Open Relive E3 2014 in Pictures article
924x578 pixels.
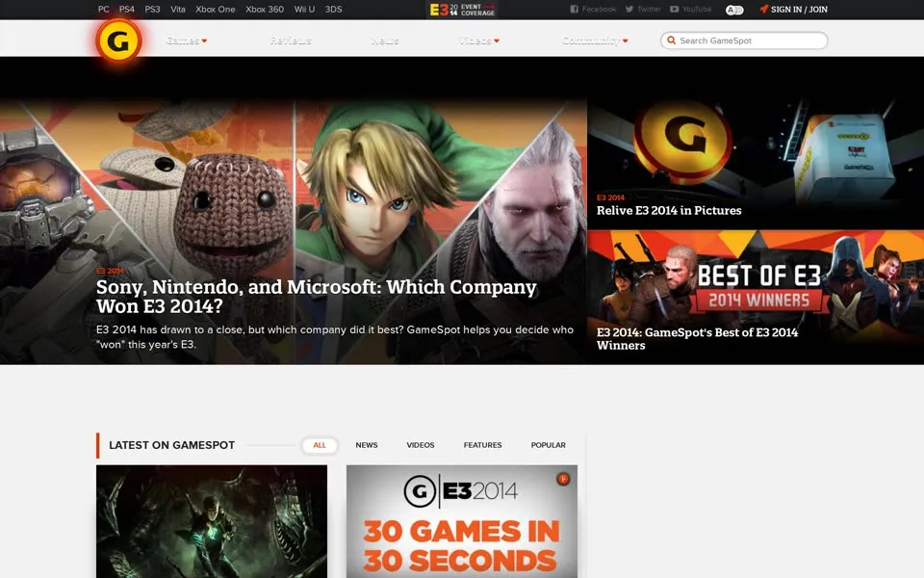click(669, 211)
